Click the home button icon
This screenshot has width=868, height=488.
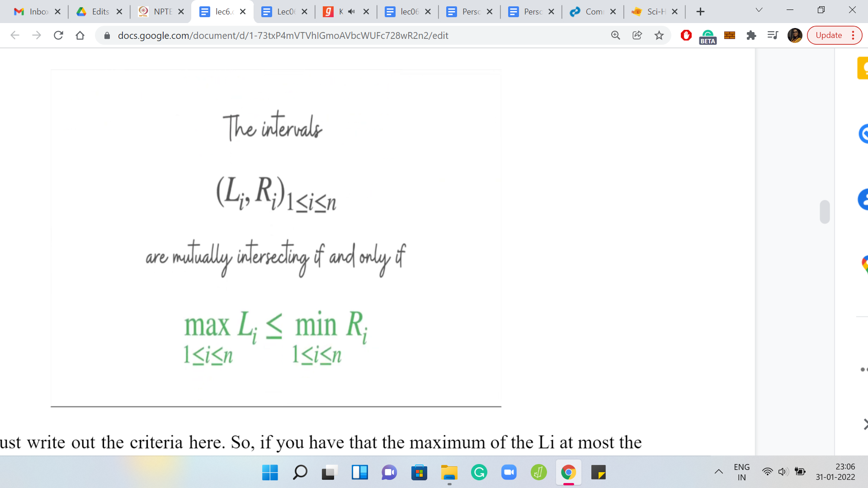80,35
